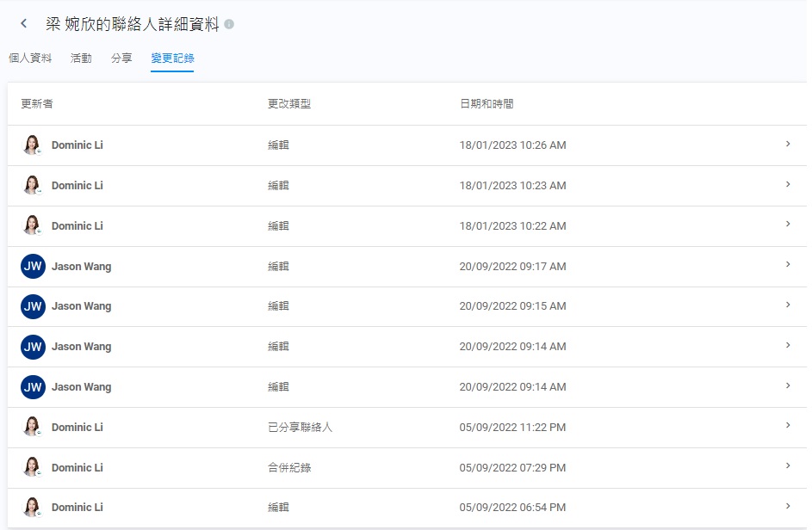The height and width of the screenshot is (530, 812).
Task: Click Dominic Li's avatar in the 10:23 AM row
Action: tap(32, 185)
